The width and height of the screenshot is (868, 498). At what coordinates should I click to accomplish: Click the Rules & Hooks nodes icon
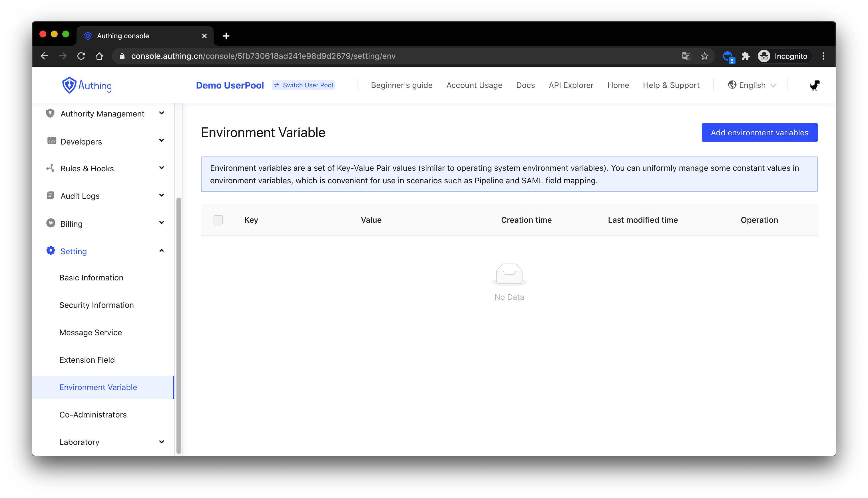[x=50, y=168]
